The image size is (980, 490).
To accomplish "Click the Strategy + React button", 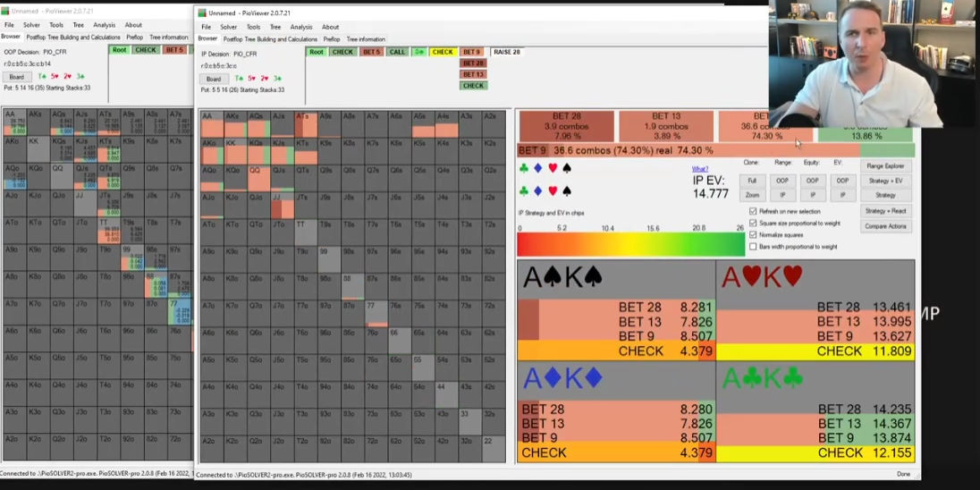I will click(x=885, y=211).
